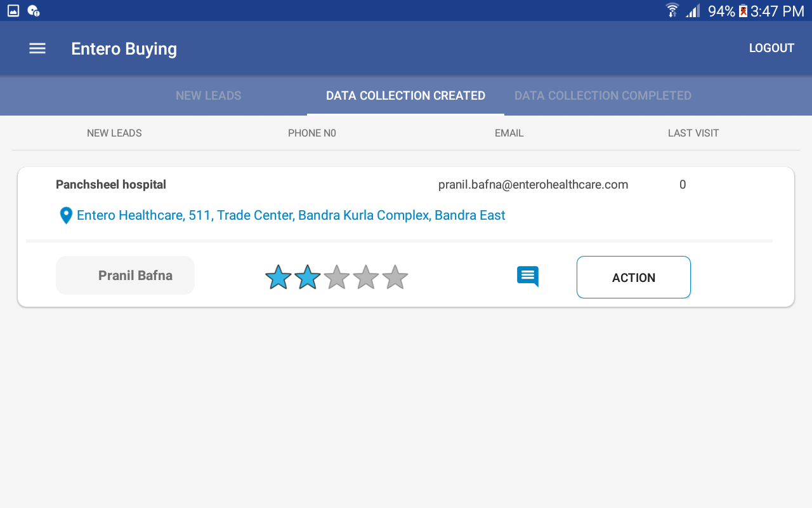The image size is (812, 508).
Task: Log out using the LOGOUT button
Action: [771, 48]
